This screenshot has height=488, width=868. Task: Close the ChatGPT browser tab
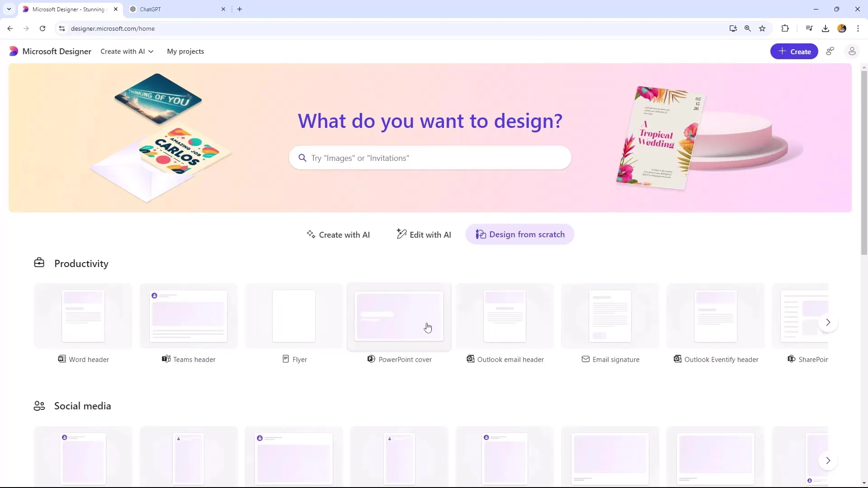(223, 9)
